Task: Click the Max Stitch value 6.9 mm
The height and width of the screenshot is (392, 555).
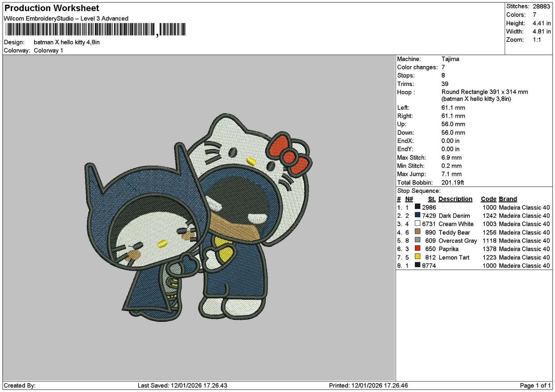Action: pyautogui.click(x=452, y=158)
